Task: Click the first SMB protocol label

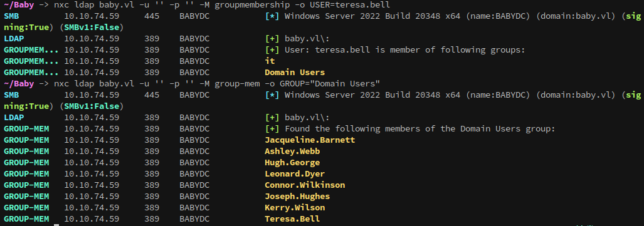Action: (x=11, y=16)
